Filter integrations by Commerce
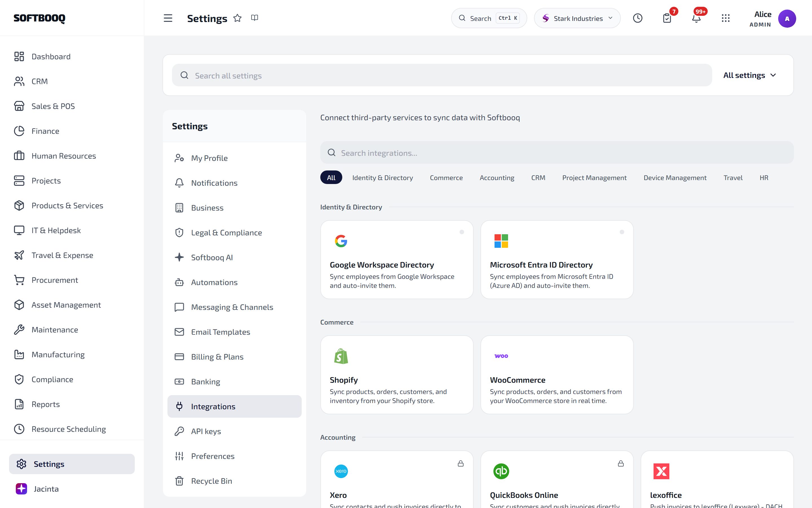812x508 pixels. [446, 178]
